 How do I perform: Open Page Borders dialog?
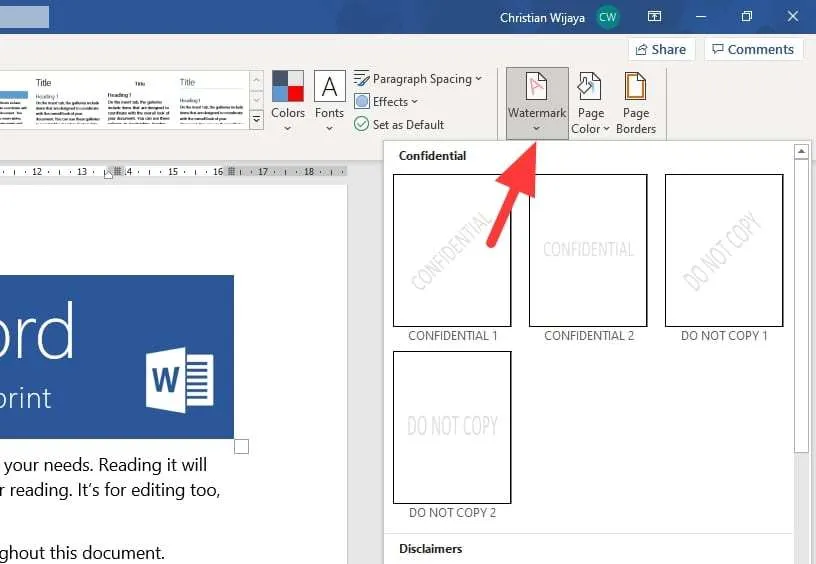635,103
